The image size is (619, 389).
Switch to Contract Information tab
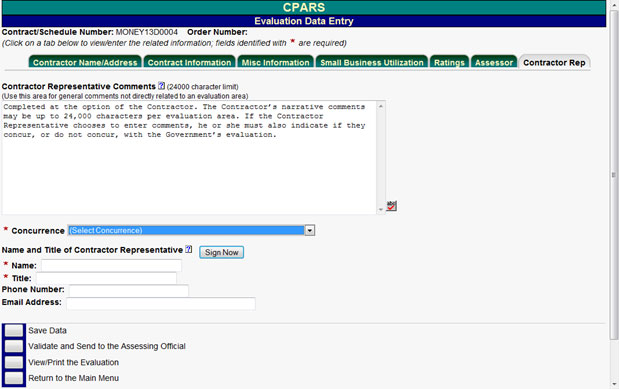(x=189, y=62)
